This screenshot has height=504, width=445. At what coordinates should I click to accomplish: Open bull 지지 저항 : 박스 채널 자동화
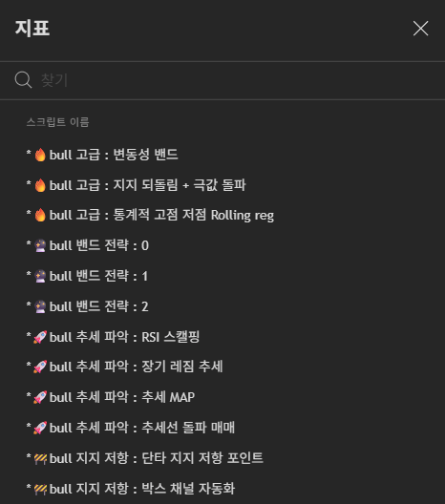(222, 489)
